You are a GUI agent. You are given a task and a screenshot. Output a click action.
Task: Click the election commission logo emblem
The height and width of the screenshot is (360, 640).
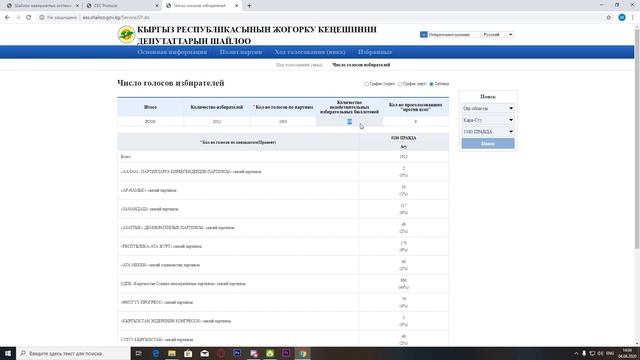(126, 35)
